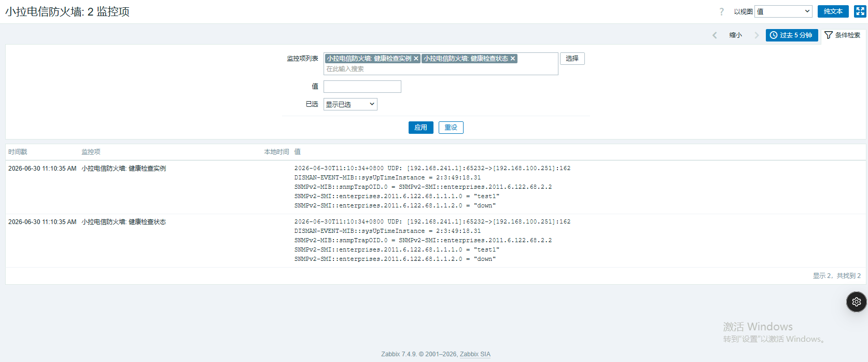Click 小拉电信防火墙: 健康检查实例 row item name

pos(123,169)
